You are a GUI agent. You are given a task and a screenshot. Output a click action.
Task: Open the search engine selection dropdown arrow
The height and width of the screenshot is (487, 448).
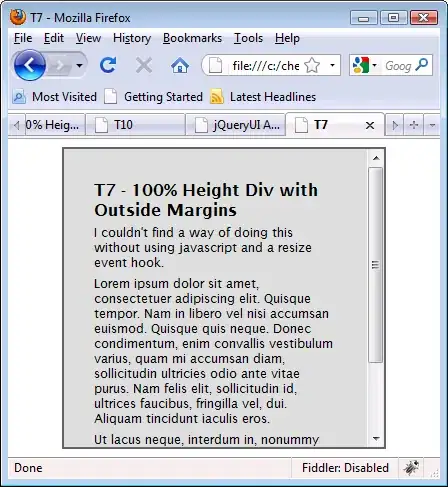pos(375,65)
